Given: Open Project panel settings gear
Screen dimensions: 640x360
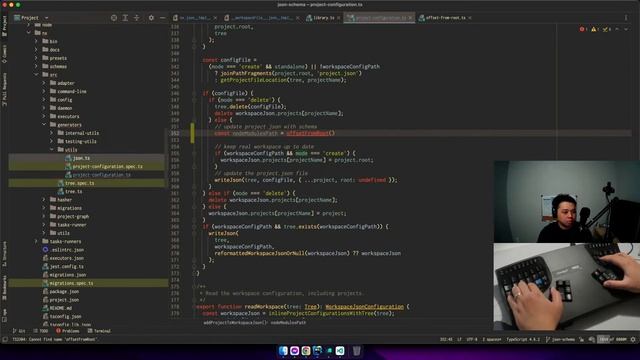Looking at the screenshot, I should [151, 18].
